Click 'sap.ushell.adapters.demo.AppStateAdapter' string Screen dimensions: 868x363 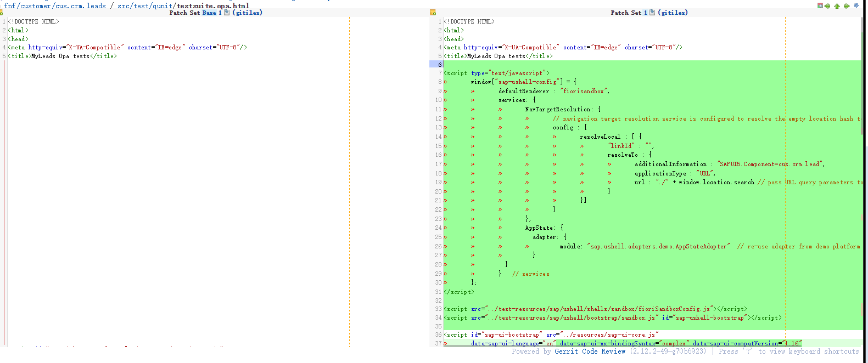tap(658, 246)
